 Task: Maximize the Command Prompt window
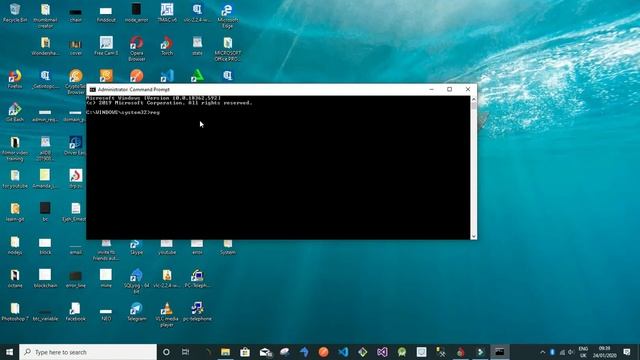point(449,89)
